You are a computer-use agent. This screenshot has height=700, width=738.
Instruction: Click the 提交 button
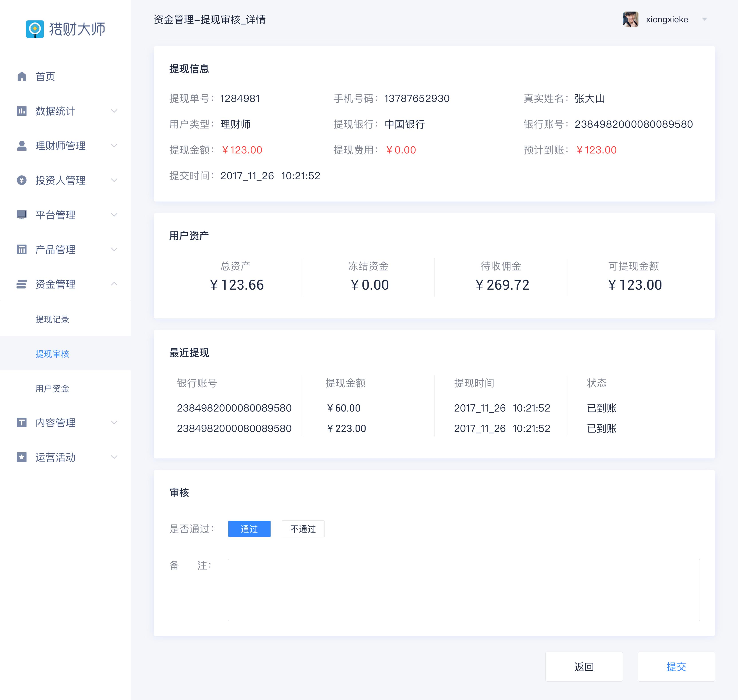(676, 666)
